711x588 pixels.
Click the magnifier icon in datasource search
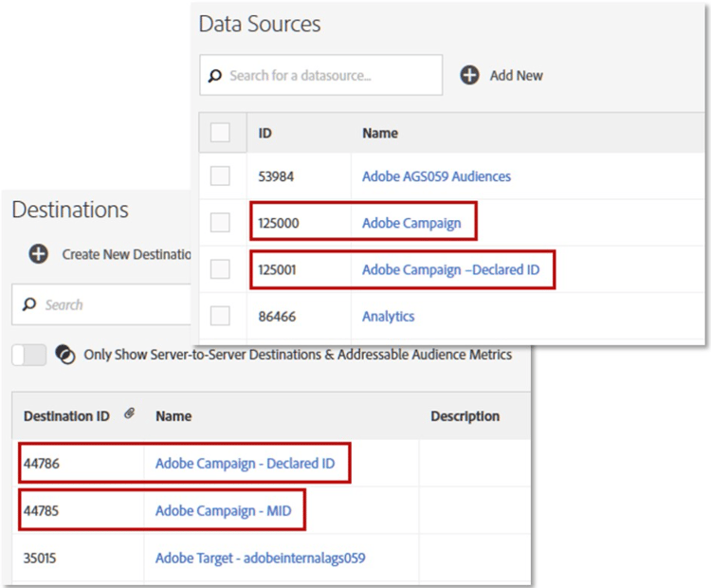coord(215,75)
